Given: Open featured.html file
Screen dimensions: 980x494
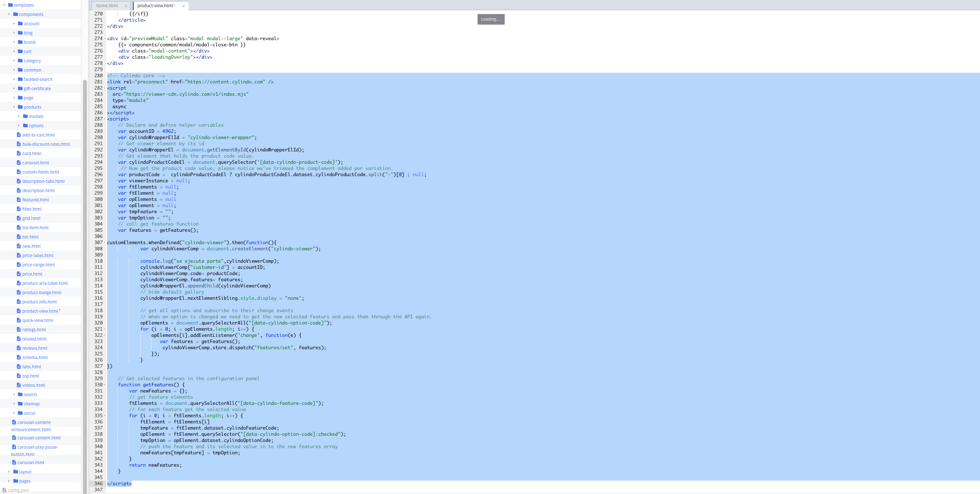Looking at the screenshot, I should coord(36,200).
